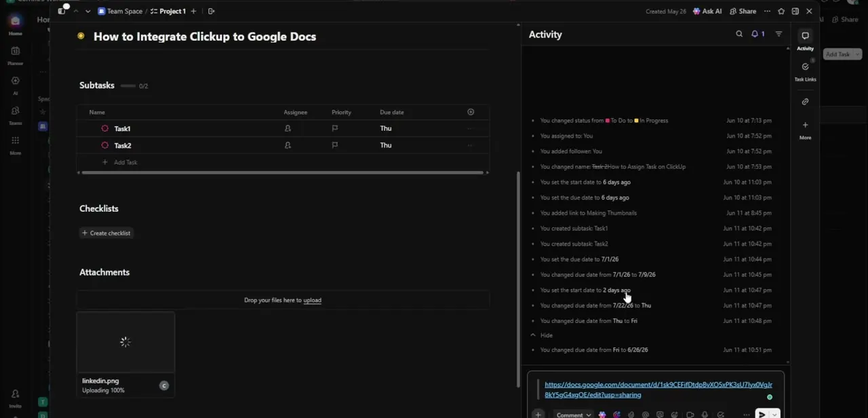Click the upload link in the attachments area
The width and height of the screenshot is (868, 418).
point(312,300)
